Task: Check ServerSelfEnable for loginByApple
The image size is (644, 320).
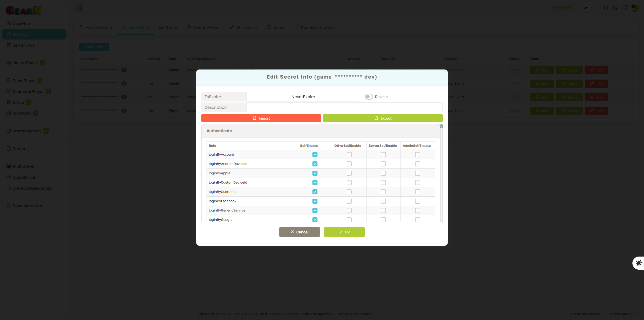Action: coord(383,173)
